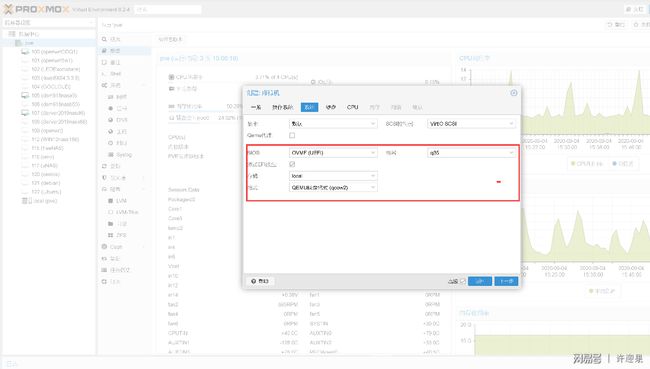This screenshot has width=650, height=369.
Task: Open the Time clock item above Syslog
Action: click(117, 143)
